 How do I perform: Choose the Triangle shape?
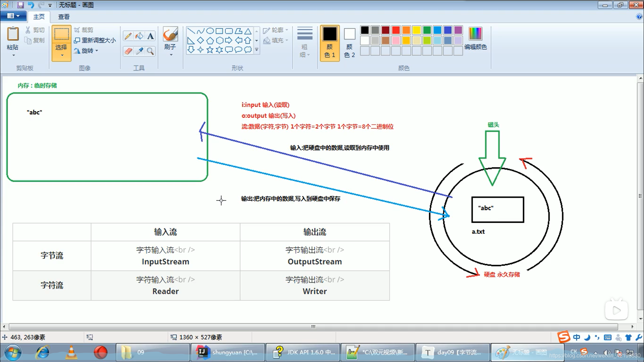[x=248, y=31]
